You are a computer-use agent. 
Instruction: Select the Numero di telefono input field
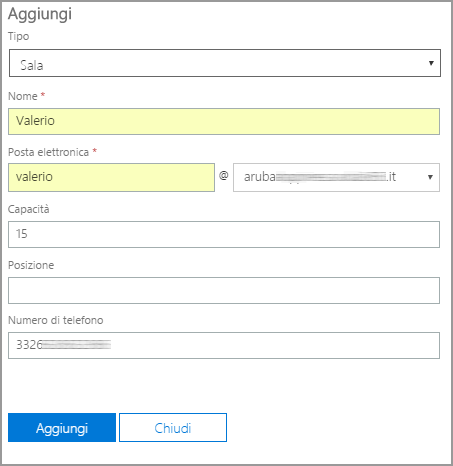tap(224, 345)
